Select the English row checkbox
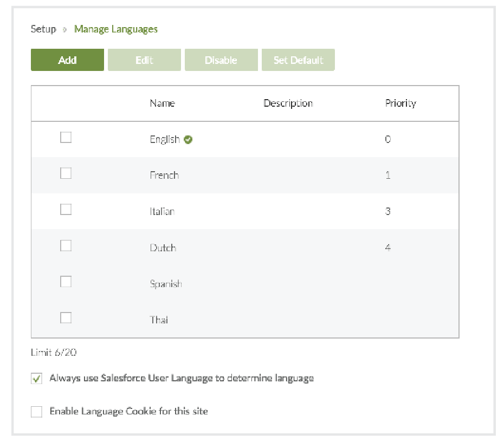This screenshot has height=442, width=504. (66, 138)
